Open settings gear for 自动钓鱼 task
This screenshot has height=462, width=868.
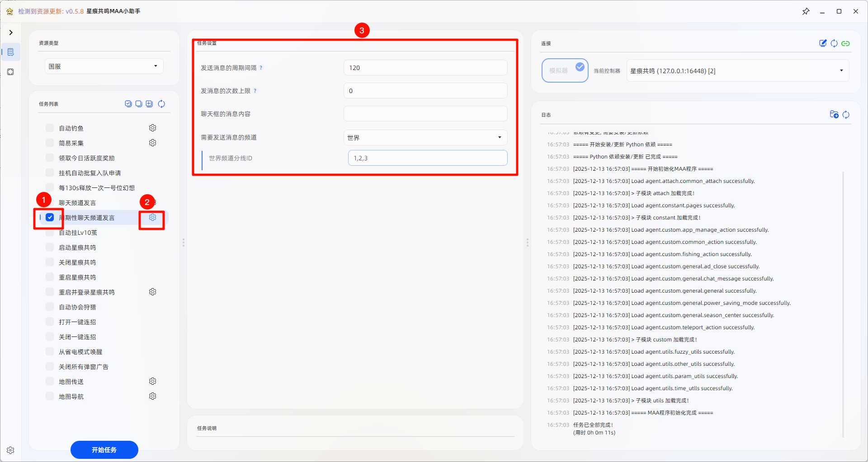[153, 128]
